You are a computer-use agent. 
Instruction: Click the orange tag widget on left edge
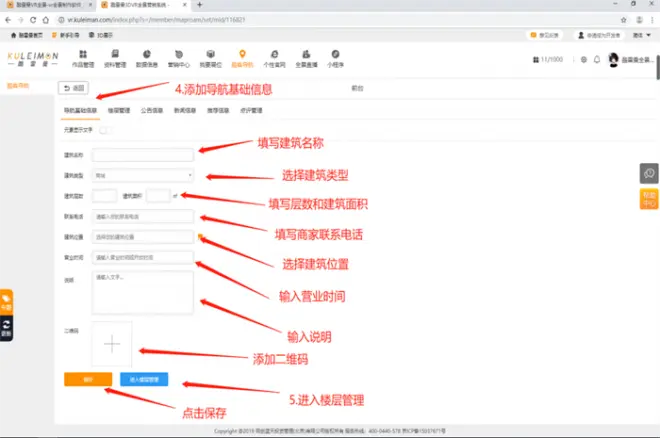pos(6,302)
